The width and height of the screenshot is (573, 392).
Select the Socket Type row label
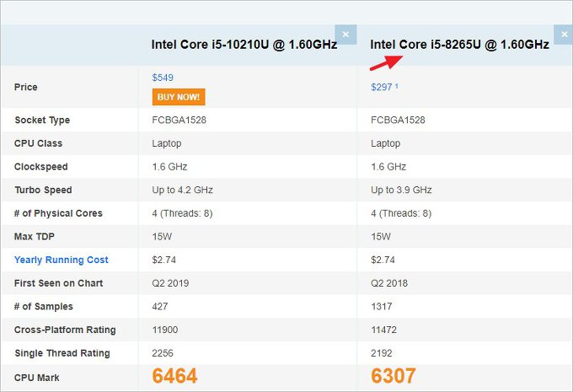click(x=42, y=121)
